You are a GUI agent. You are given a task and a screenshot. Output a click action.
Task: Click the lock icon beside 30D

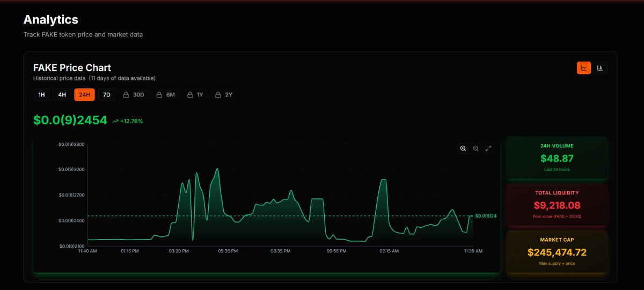pos(126,95)
